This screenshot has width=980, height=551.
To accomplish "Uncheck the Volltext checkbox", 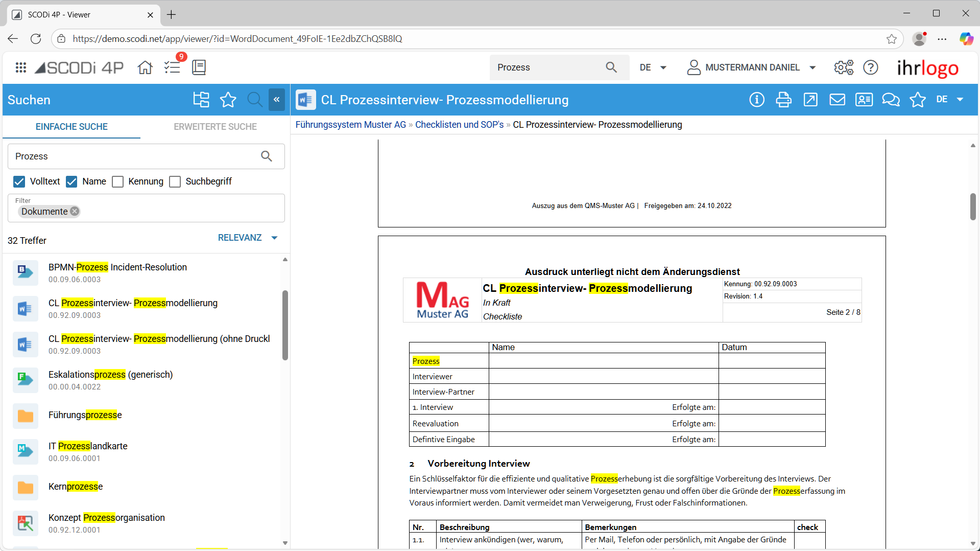I will click(19, 181).
